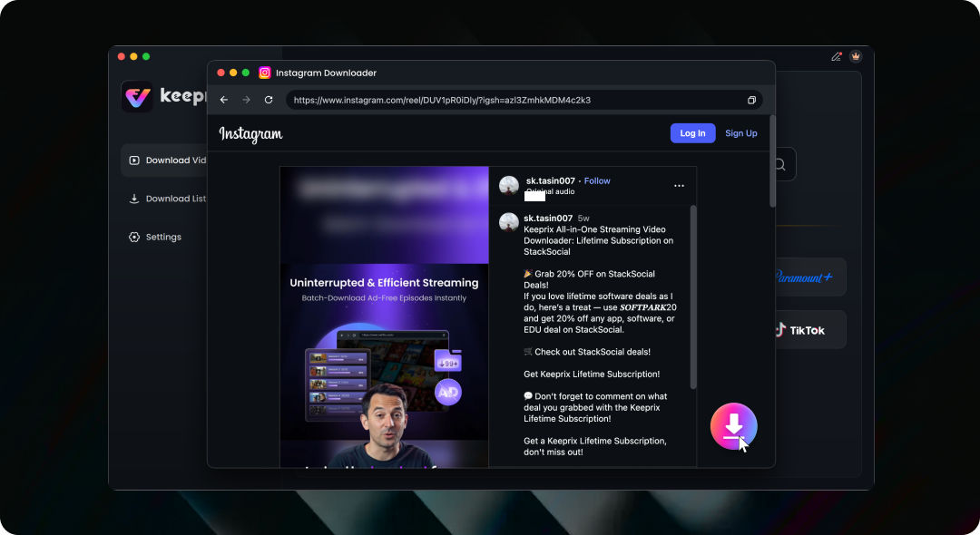Click sk.tasin007 avatar beside the caption
The image size is (980, 535).
tap(509, 222)
